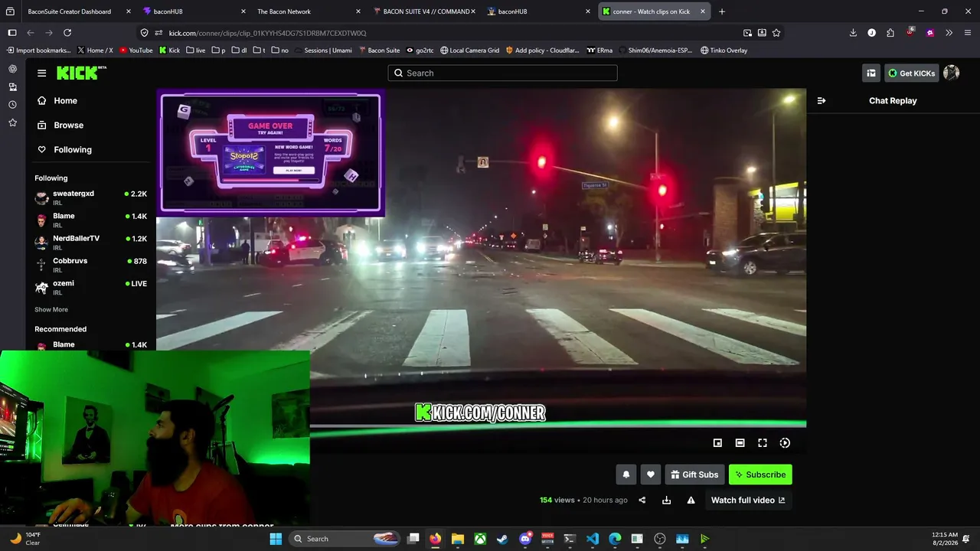Open Discord from the taskbar
Screen dimensions: 980x551
tap(525, 539)
